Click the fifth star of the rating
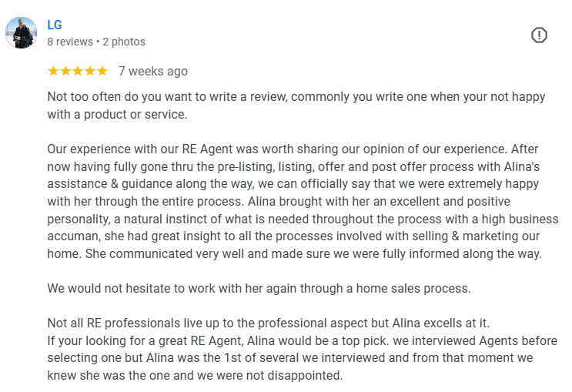 coord(102,71)
